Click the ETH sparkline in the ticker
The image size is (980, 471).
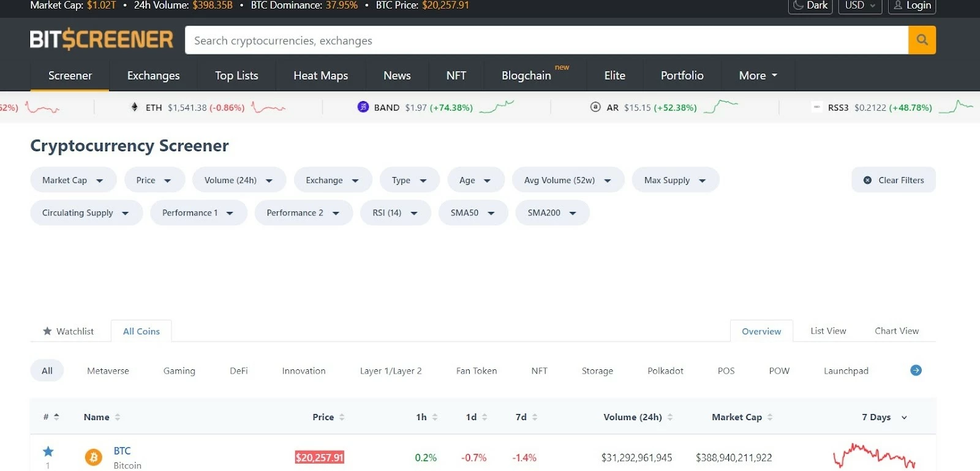pos(268,108)
